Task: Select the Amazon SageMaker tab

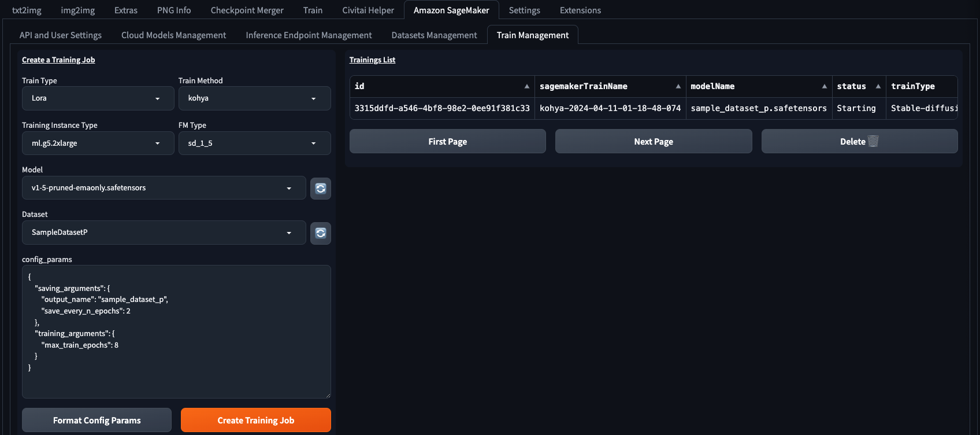Action: click(451, 10)
